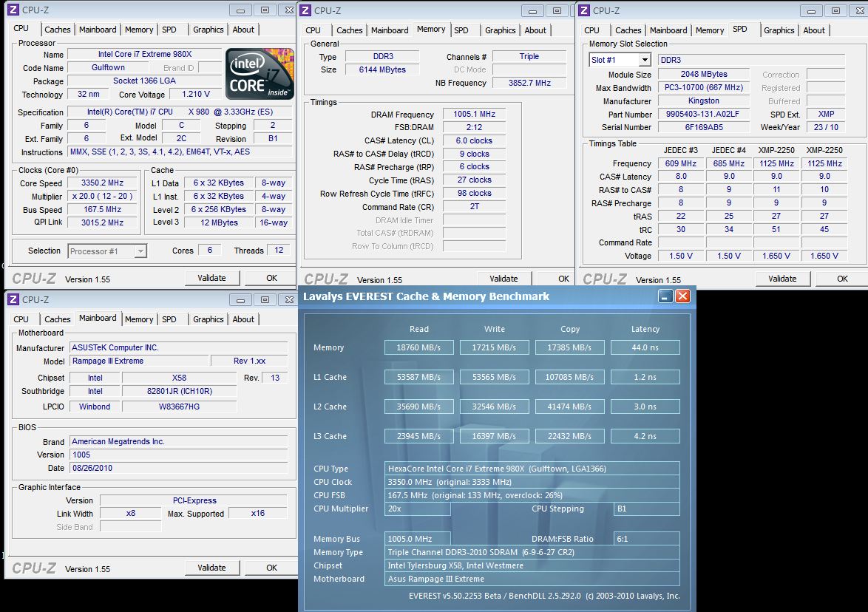Select Memory tab in the Mainboard window
868x612 pixels.
(139, 319)
